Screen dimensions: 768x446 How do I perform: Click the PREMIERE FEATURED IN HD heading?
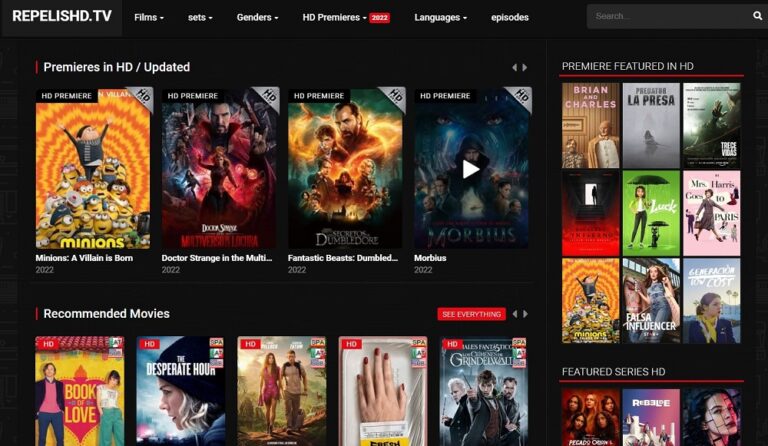pos(627,66)
